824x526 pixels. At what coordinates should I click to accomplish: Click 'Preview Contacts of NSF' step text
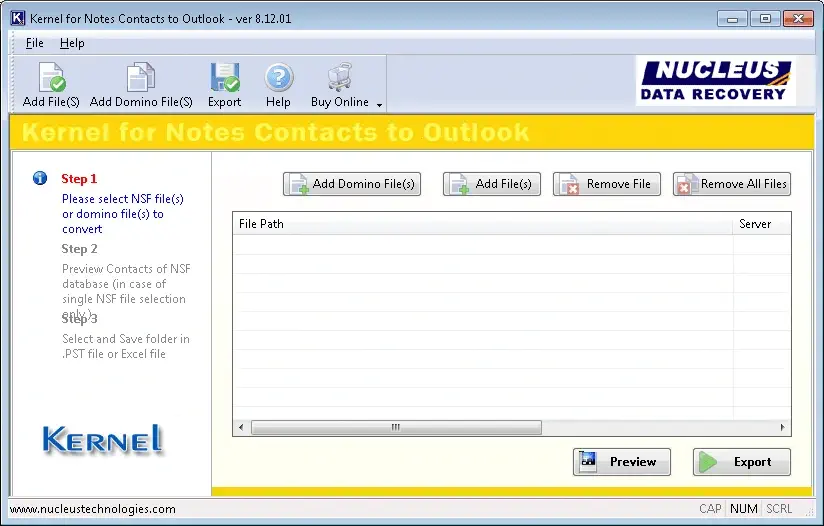coord(126,269)
